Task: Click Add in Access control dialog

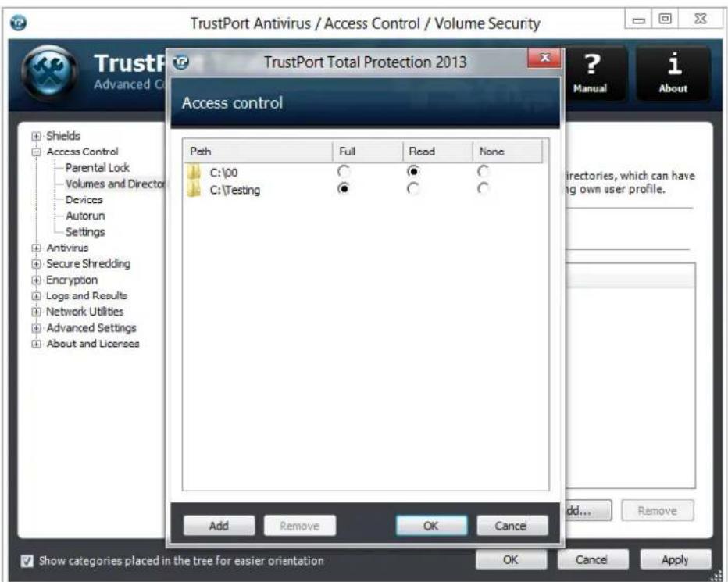Action: pyautogui.click(x=219, y=526)
